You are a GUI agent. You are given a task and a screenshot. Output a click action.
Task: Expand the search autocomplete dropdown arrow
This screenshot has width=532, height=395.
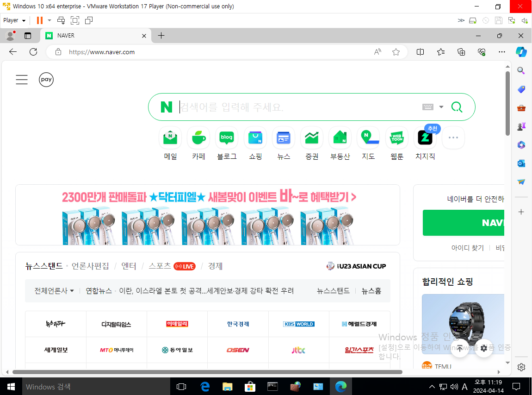coord(441,107)
